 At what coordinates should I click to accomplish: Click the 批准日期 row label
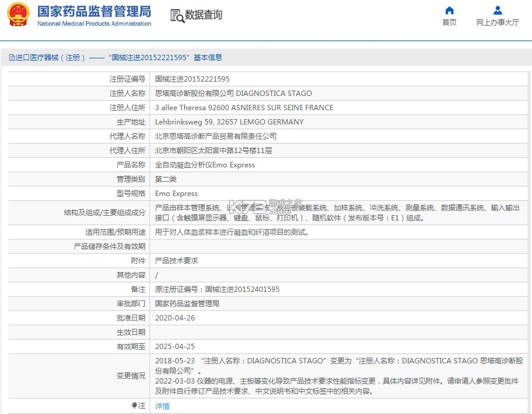click(131, 318)
